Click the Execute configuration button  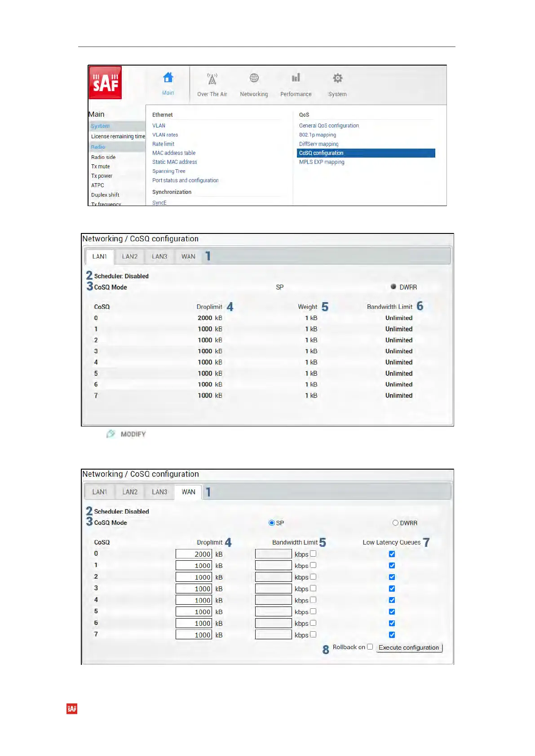click(409, 647)
